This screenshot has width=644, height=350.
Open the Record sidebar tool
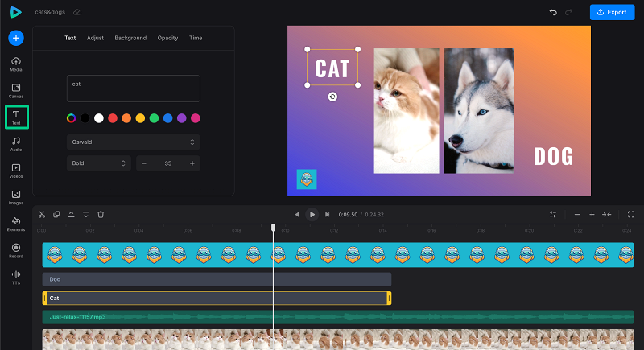[x=16, y=251]
